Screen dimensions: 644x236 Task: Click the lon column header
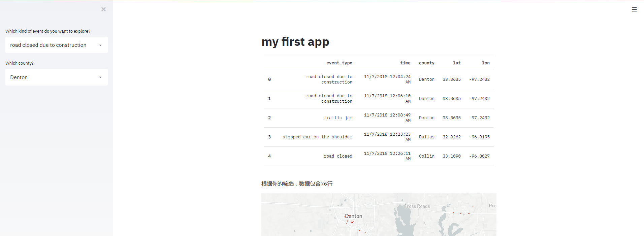pos(486,63)
